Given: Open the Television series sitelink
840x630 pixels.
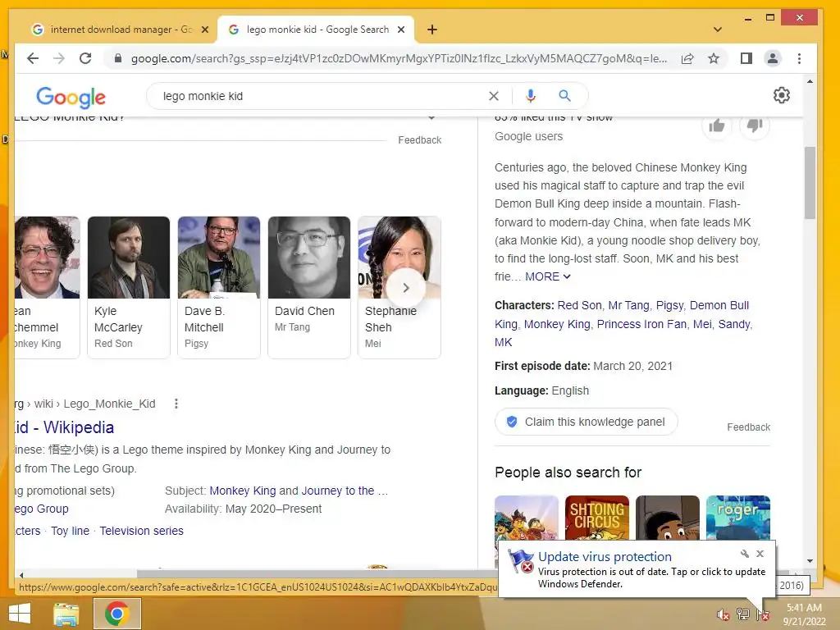Looking at the screenshot, I should [x=141, y=531].
